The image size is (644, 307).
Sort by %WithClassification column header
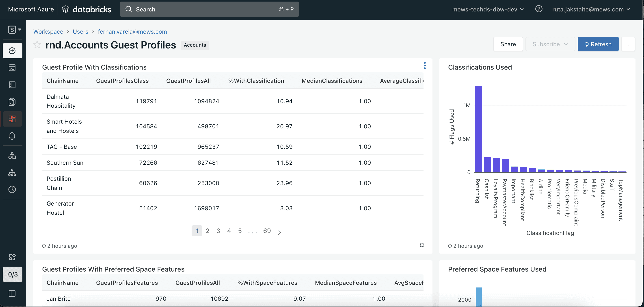(256, 81)
